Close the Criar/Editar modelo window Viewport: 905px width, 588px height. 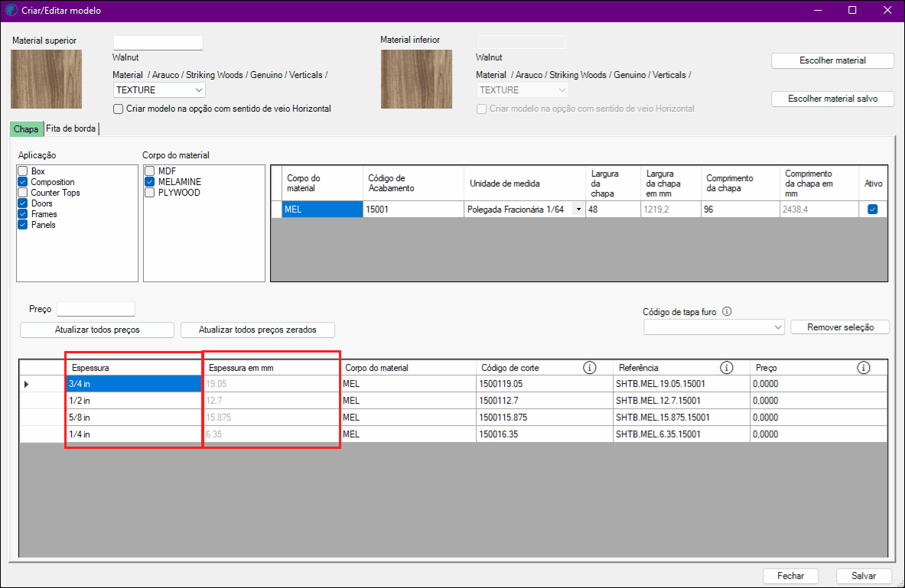(887, 11)
